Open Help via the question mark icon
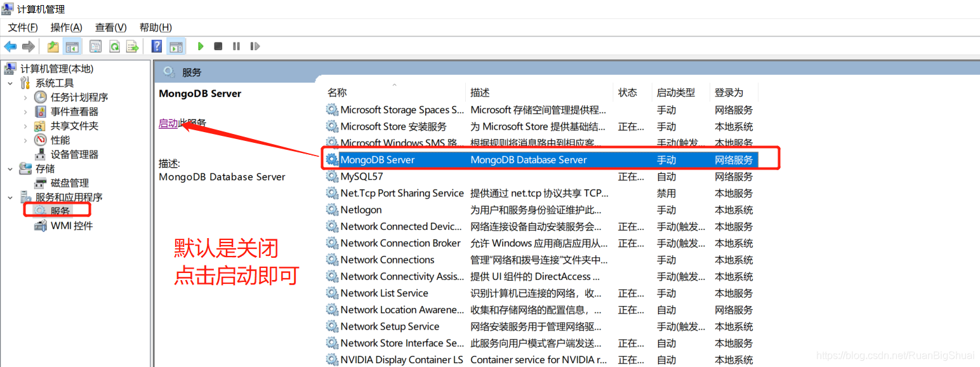 [157, 46]
